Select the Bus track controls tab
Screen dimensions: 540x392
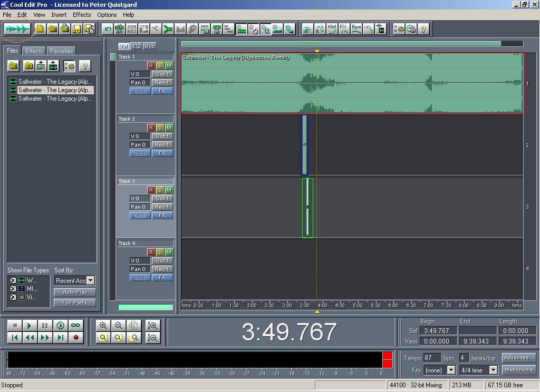click(x=150, y=46)
